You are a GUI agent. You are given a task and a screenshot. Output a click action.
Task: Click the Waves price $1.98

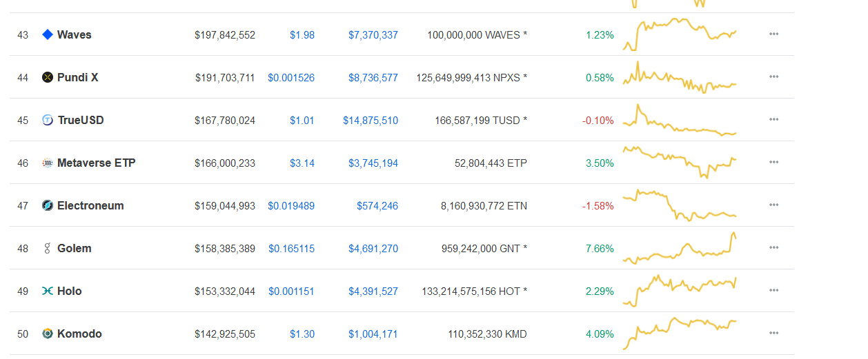tap(302, 34)
